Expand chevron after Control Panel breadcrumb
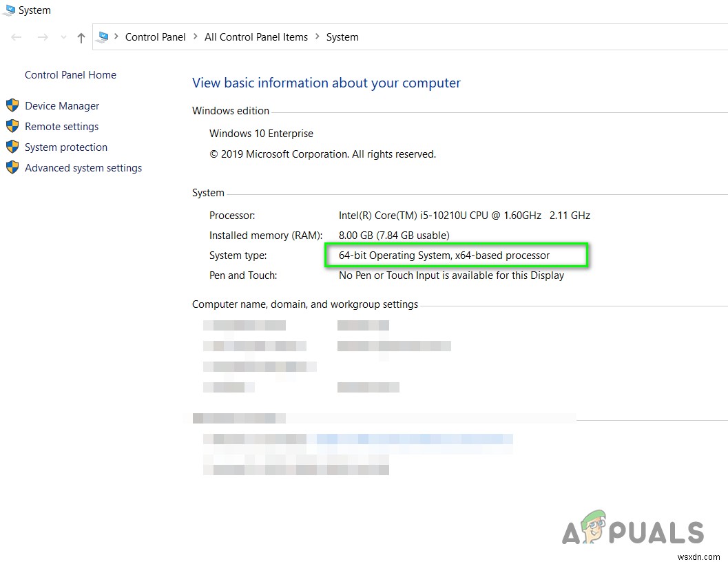Image resolution: width=728 pixels, height=564 pixels. pos(195,36)
